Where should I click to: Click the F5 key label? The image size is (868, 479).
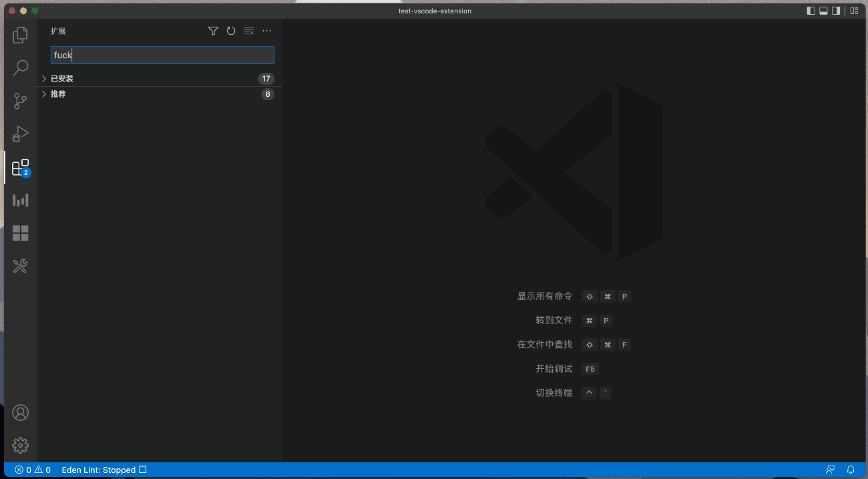590,369
